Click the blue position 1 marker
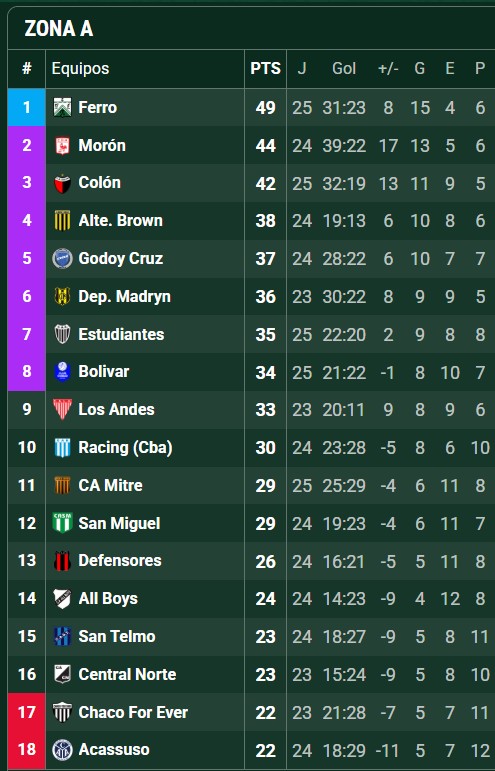Screen dimensions: 495x771 27,107
